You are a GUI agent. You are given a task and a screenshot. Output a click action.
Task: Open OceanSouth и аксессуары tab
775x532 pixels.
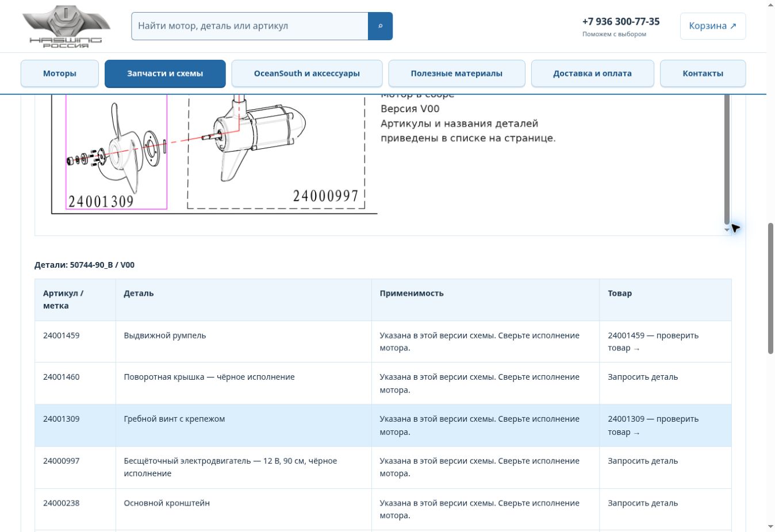point(307,74)
